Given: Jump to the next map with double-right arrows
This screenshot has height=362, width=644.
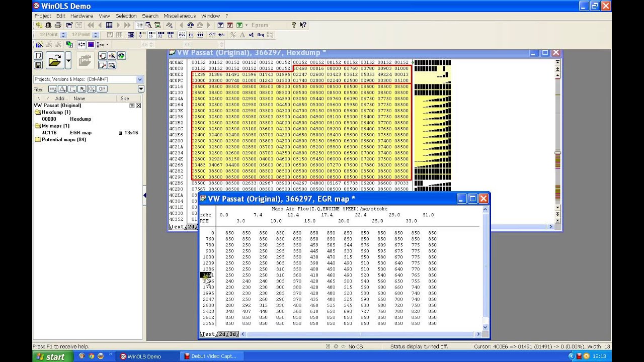Looking at the screenshot, I should tap(127, 25).
